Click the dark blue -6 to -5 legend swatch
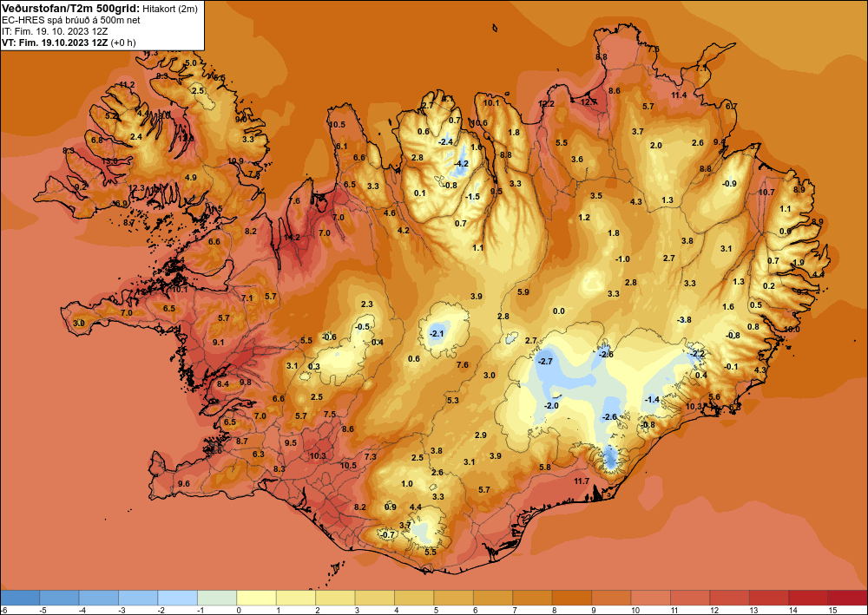 point(20,598)
